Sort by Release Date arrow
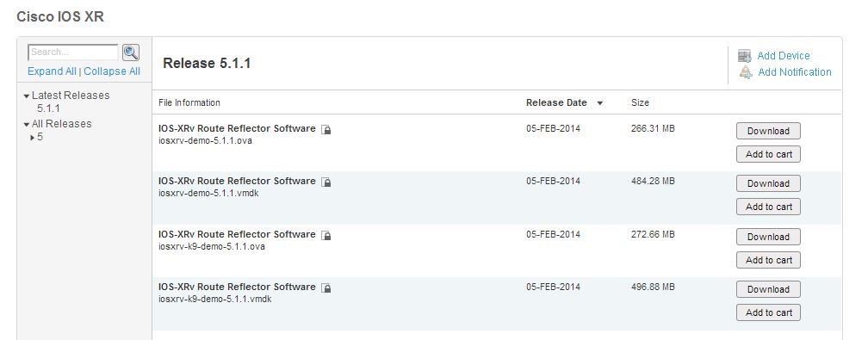This screenshot has width=868, height=340. coord(600,103)
